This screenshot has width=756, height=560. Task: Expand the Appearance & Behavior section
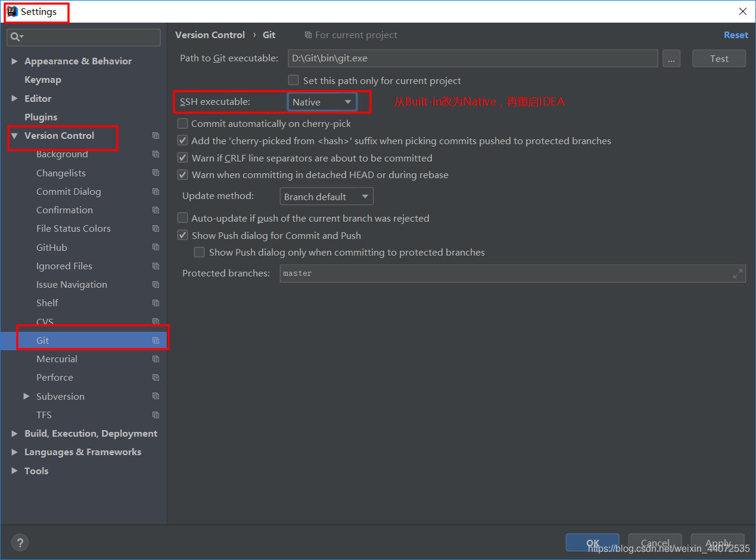point(14,61)
